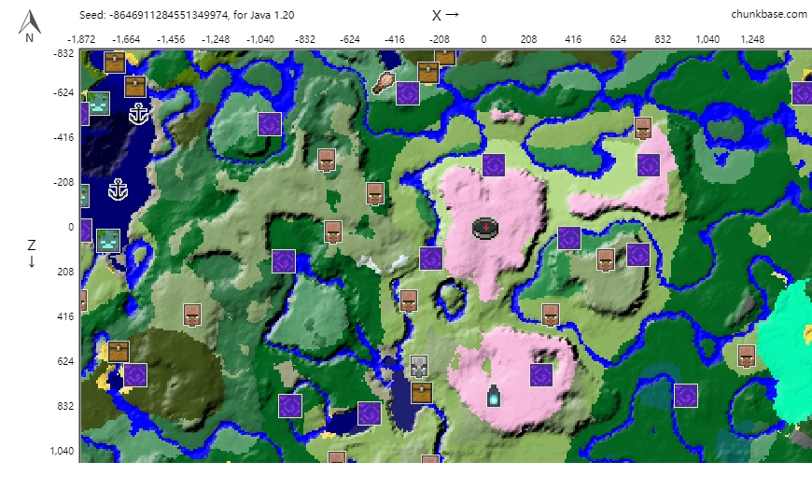Click buried treasure chest right of trail ruins brush
Viewport: 812px width, 504px height.
[x=428, y=73]
